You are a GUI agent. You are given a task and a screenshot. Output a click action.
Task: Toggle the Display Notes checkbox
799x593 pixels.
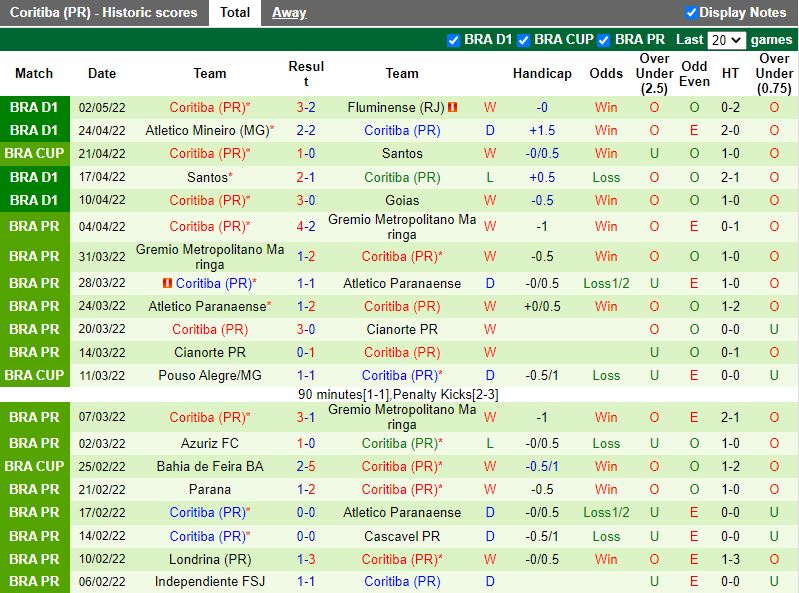(691, 12)
